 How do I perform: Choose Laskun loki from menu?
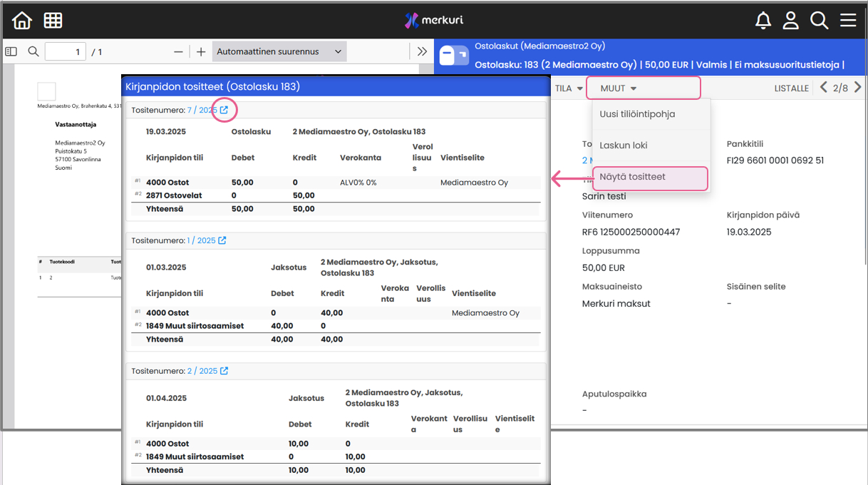[624, 145]
